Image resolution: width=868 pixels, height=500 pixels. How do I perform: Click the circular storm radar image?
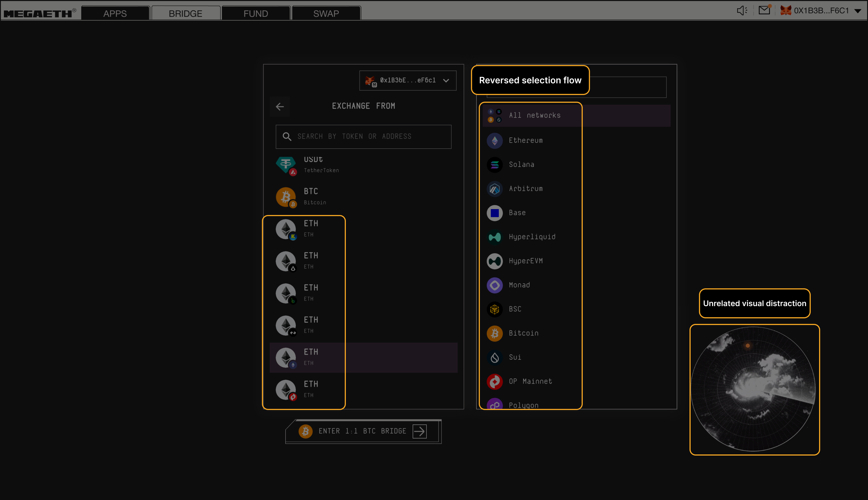753,389
